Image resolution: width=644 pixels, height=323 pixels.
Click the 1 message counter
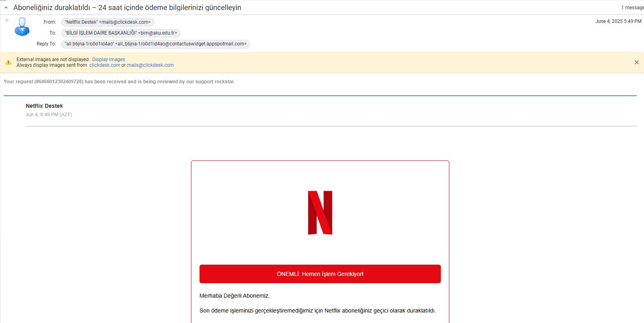coord(632,8)
